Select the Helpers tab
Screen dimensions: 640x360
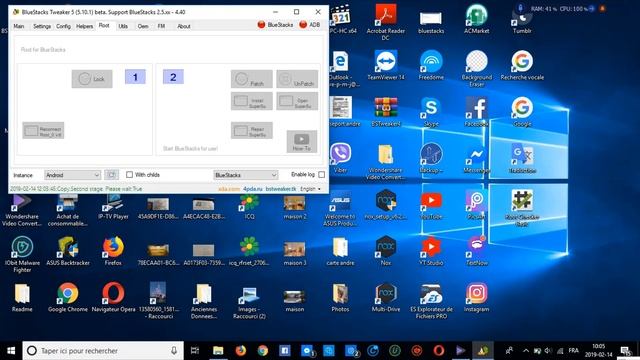[x=84, y=26]
